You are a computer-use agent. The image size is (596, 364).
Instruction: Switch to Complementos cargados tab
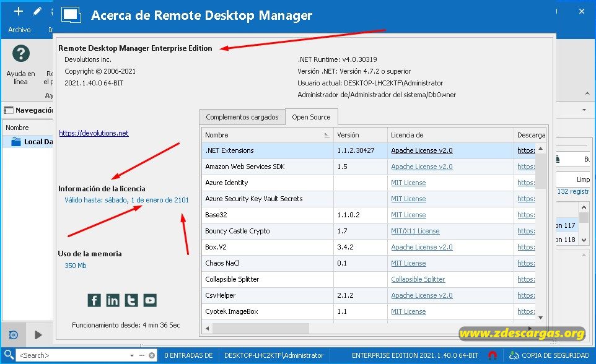242,117
